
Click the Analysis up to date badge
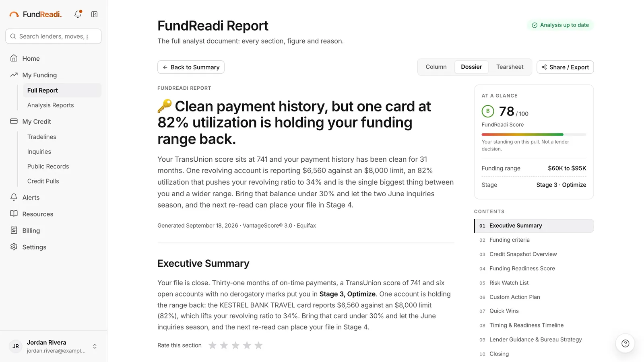click(560, 25)
